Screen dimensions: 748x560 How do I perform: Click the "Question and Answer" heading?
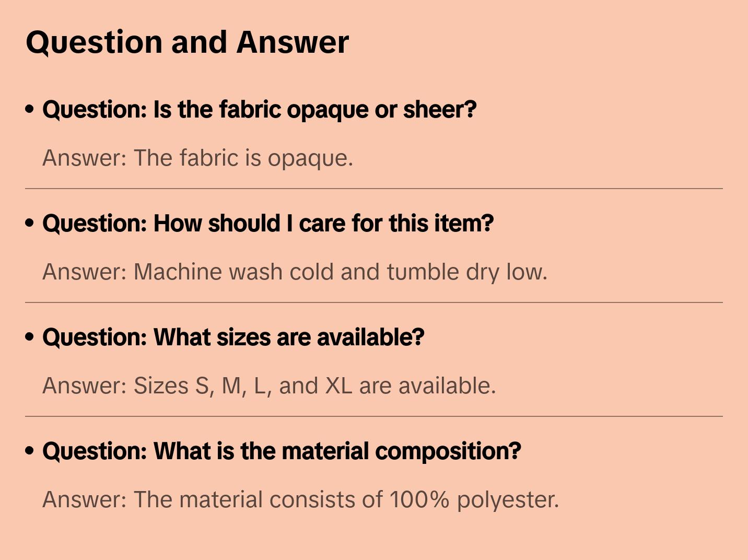point(187,42)
